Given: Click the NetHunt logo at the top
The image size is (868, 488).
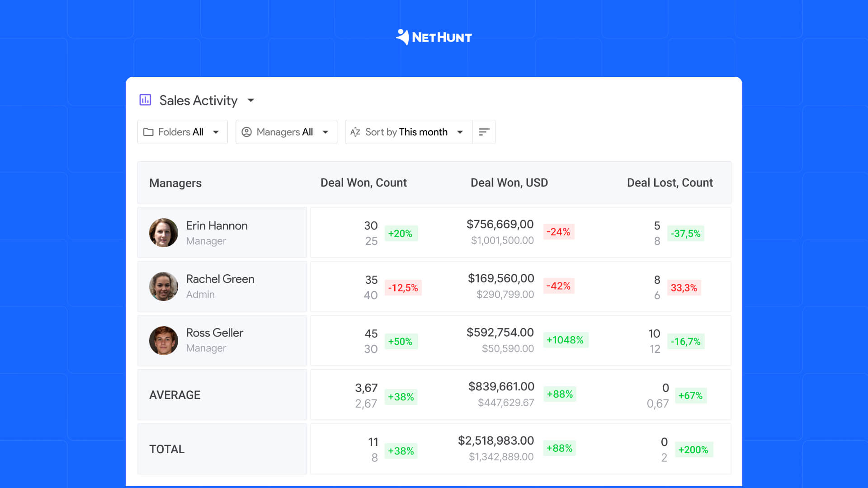Looking at the screenshot, I should [434, 37].
